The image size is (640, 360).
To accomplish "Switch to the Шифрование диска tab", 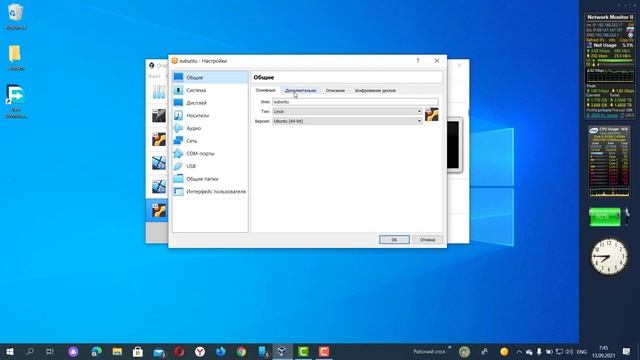I will click(375, 91).
